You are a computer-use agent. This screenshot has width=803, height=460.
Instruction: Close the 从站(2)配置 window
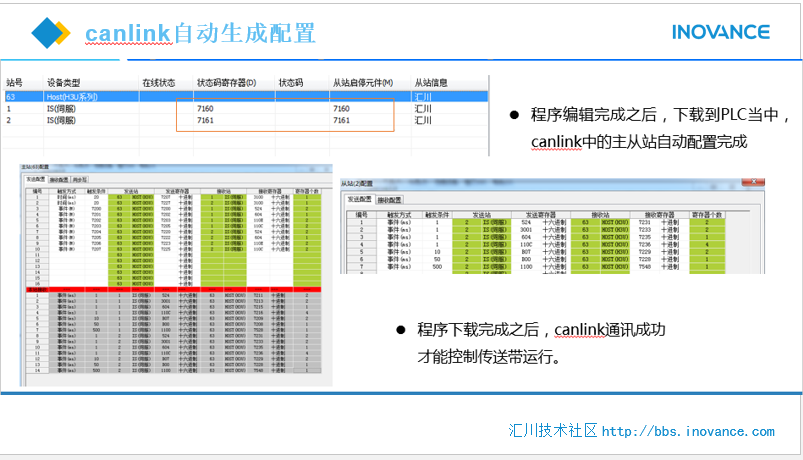753,182
